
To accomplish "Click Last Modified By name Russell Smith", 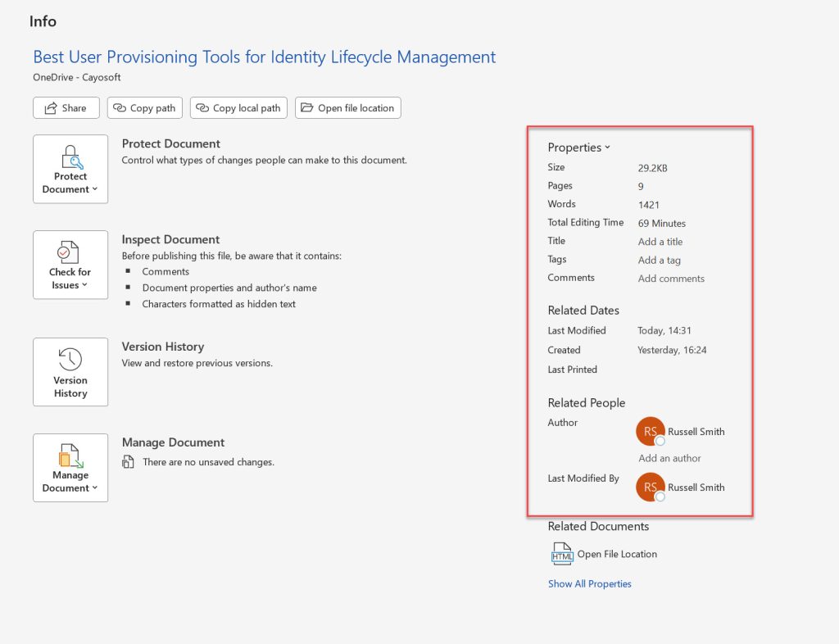I will [x=696, y=488].
